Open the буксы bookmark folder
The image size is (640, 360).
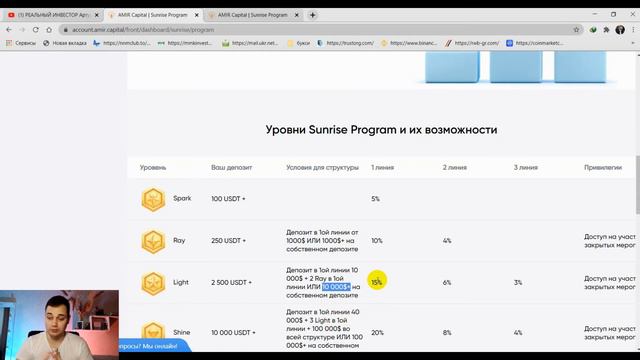point(299,43)
